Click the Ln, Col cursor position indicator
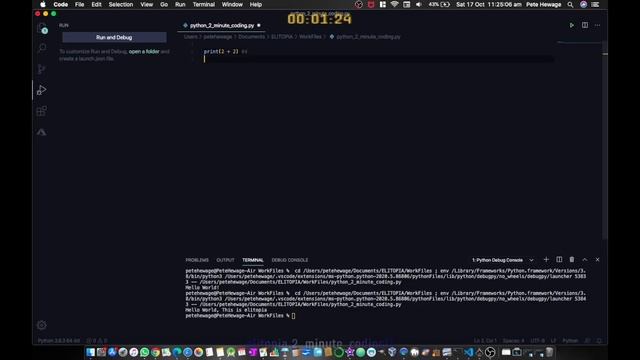The height and width of the screenshot is (360, 640). pyautogui.click(x=485, y=340)
